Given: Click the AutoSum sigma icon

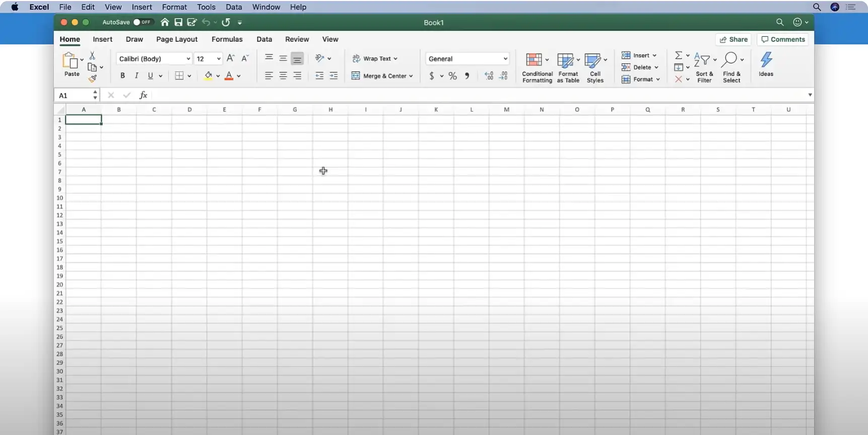Looking at the screenshot, I should 679,55.
